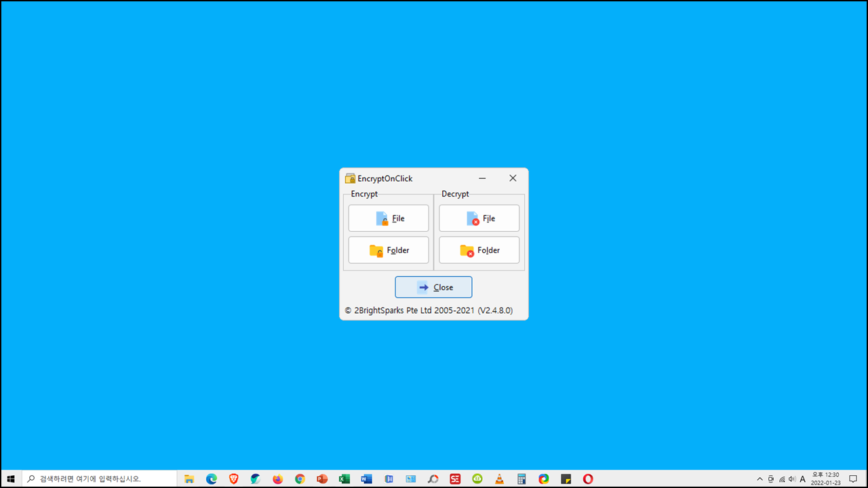Open Excel from the taskbar

pos(344,479)
